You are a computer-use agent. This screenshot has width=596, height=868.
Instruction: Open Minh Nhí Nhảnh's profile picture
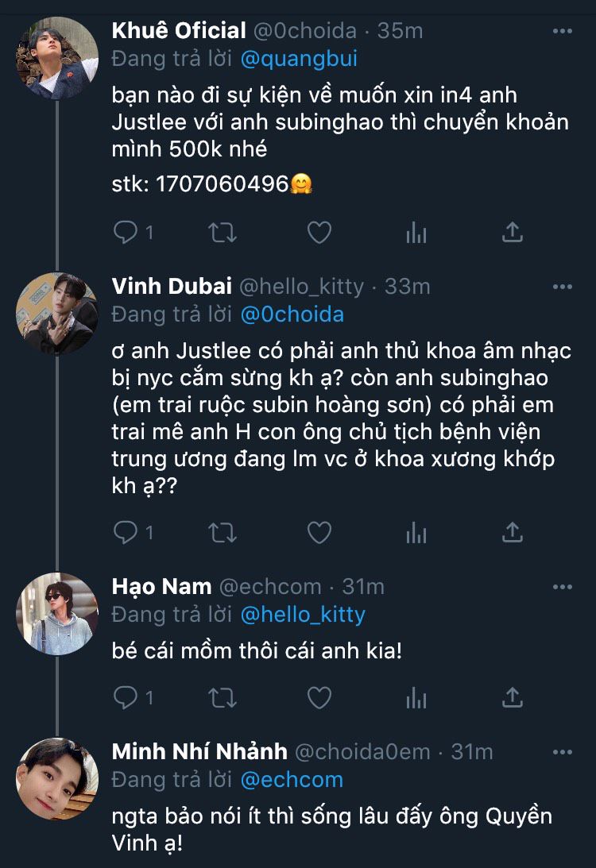tap(56, 778)
